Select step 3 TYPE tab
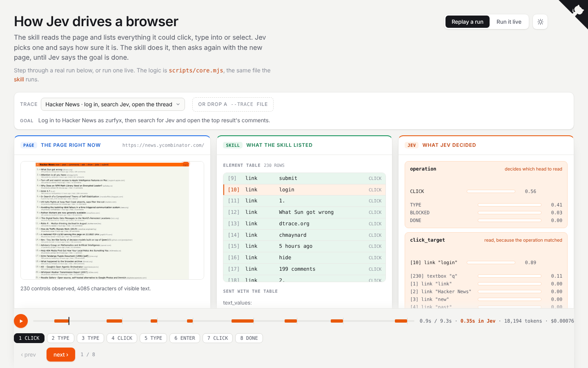Image resolution: width=588 pixels, height=368 pixels. pyautogui.click(x=90, y=338)
